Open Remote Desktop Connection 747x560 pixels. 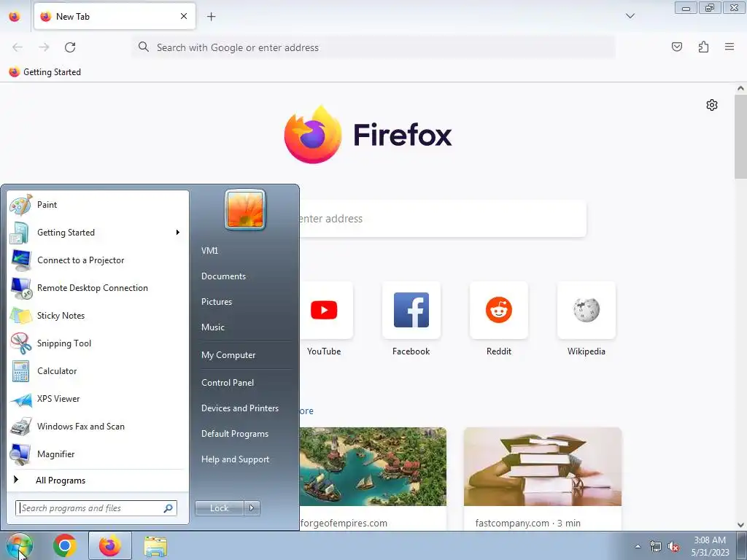coord(98,288)
